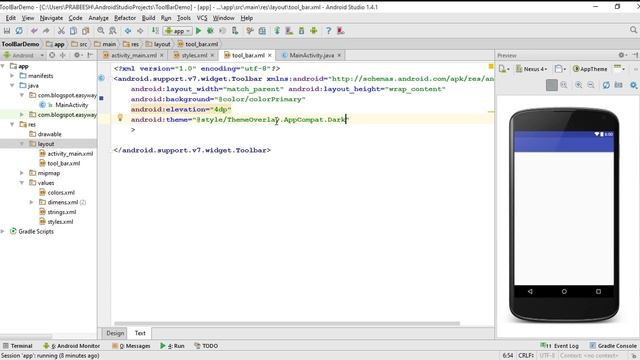This screenshot has height=360, width=640.
Task: Click the Sync Project with Gradle icon
Action: click(277, 31)
